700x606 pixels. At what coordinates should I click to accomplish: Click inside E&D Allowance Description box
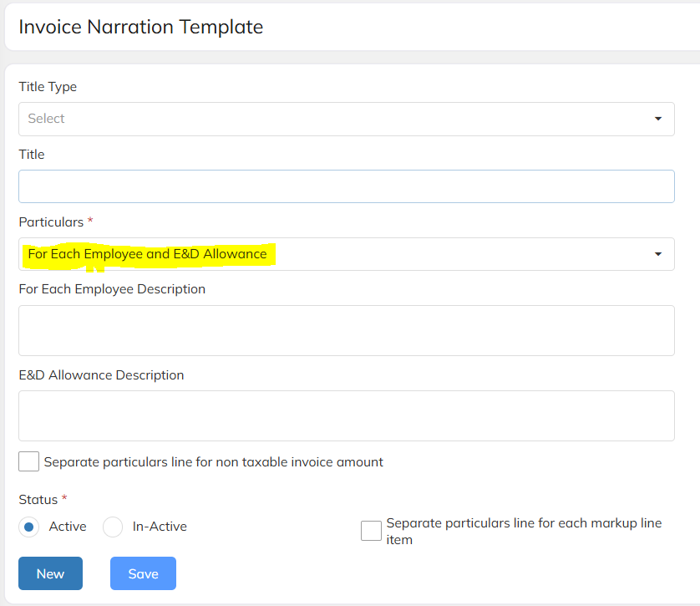tap(347, 415)
